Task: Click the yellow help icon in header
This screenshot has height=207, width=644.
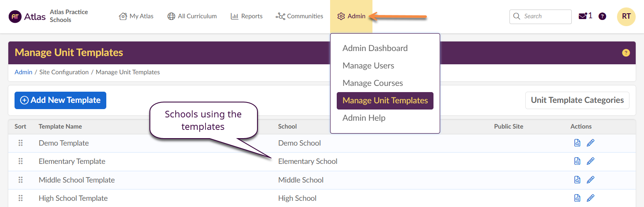Action: tap(626, 53)
